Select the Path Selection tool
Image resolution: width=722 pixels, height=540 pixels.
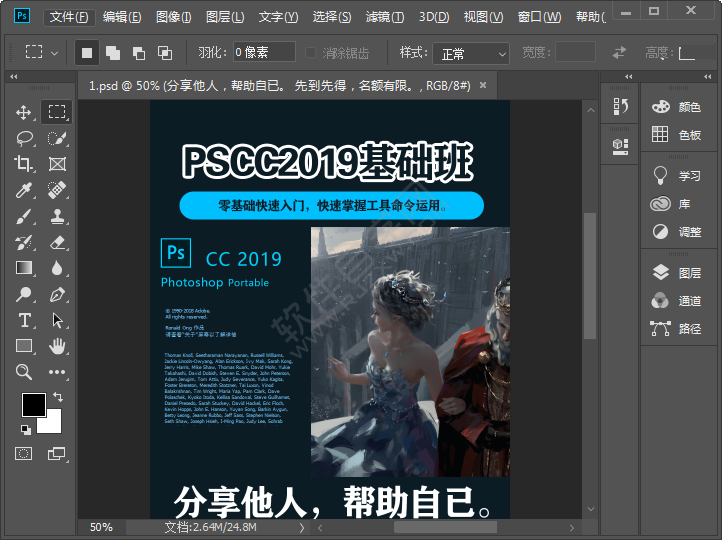coord(57,320)
